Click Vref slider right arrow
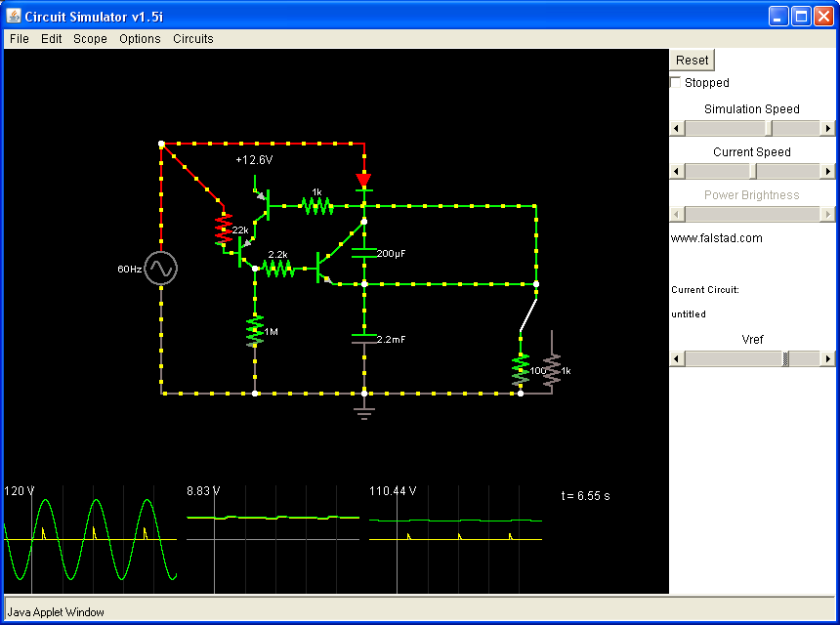The width and height of the screenshot is (840, 625). 828,358
